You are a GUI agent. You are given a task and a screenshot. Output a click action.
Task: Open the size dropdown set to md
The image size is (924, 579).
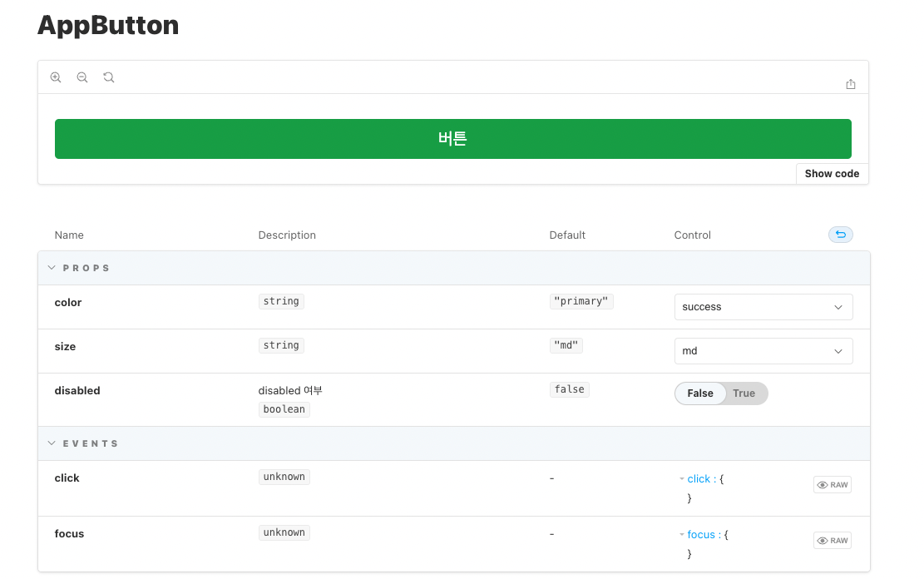[763, 351]
